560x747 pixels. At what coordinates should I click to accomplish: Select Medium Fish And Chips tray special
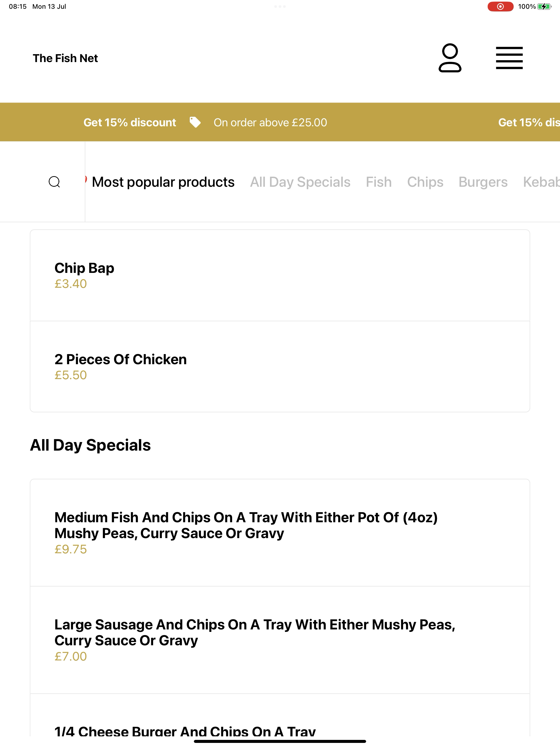(x=280, y=533)
